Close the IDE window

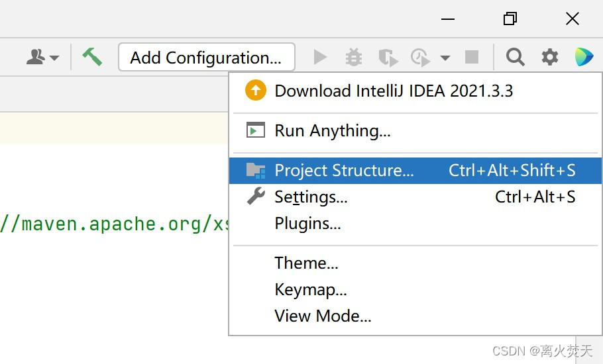click(573, 19)
